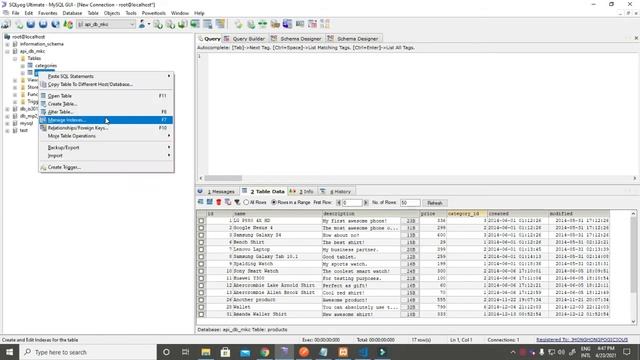
Task: Click the query editor horizontal scrollbar thumb
Action: 223,178
